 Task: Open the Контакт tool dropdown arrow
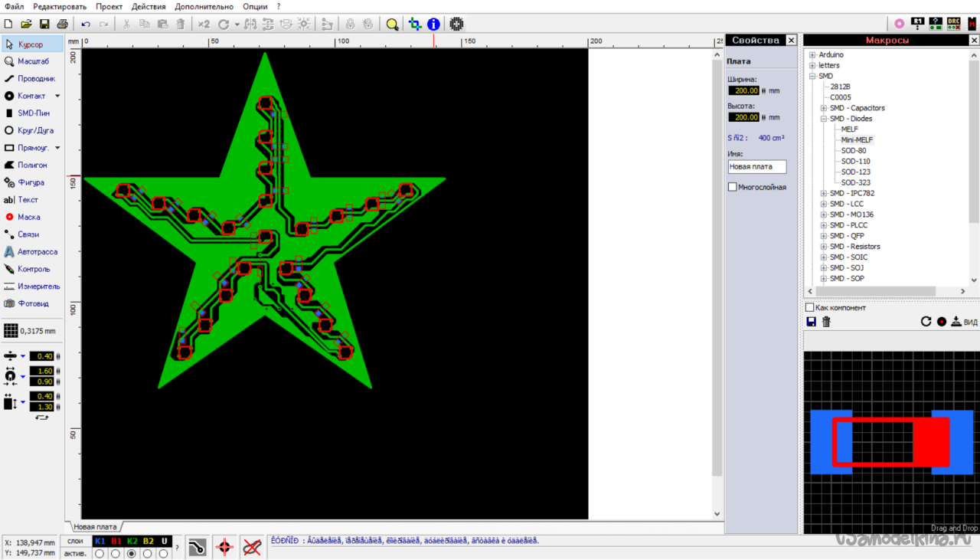click(57, 97)
